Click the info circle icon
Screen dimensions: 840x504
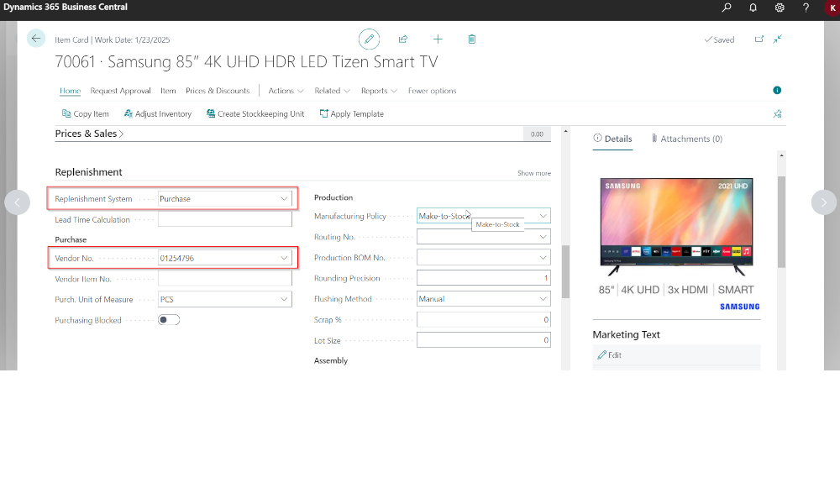tap(777, 90)
